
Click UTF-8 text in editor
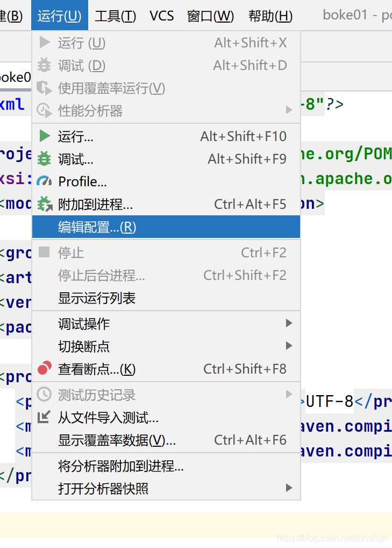[330, 401]
